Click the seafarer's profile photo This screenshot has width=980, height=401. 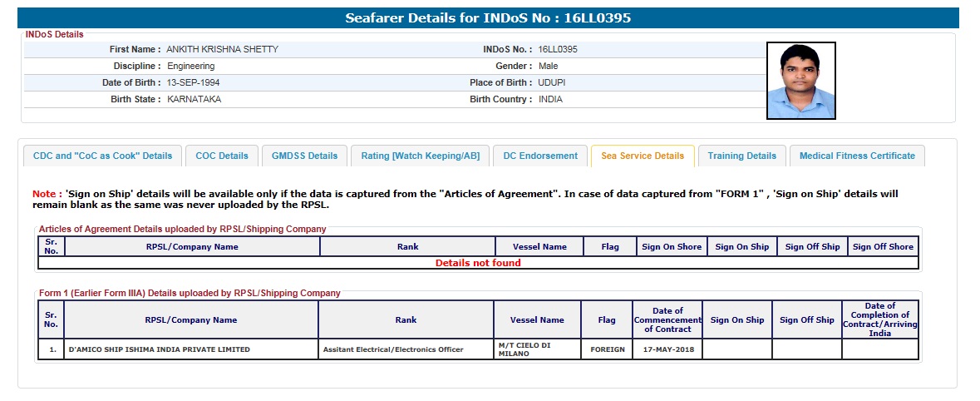click(x=800, y=81)
